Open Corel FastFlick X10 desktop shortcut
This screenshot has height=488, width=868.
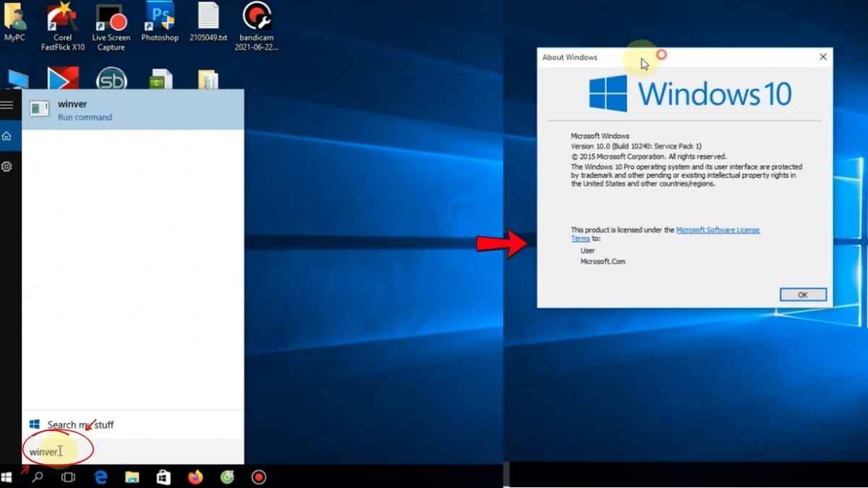62,27
